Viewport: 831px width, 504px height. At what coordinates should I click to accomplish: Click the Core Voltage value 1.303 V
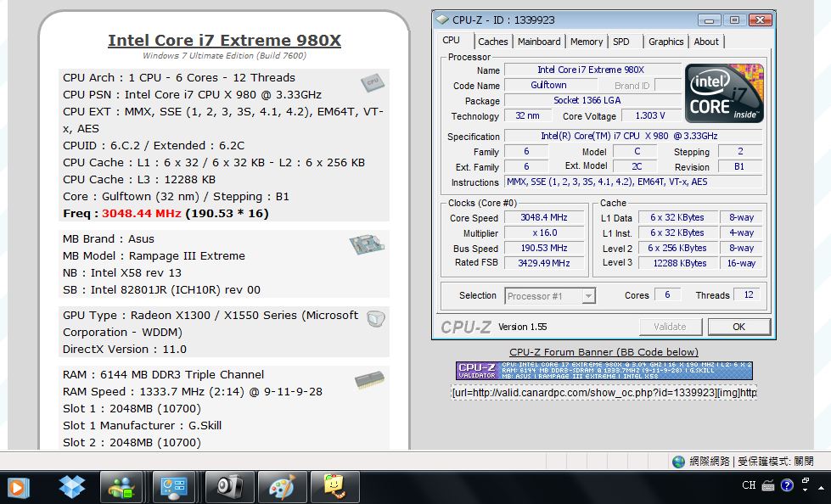click(650, 115)
